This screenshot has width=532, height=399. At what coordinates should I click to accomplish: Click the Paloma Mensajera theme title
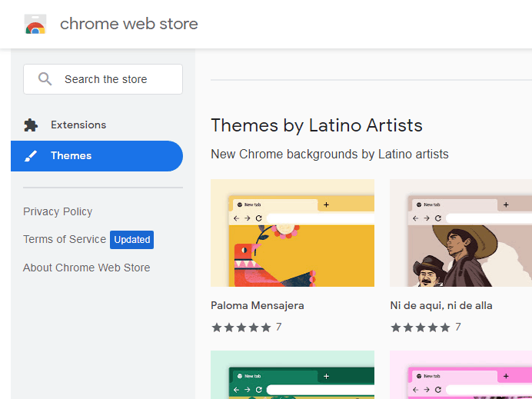[x=258, y=305]
